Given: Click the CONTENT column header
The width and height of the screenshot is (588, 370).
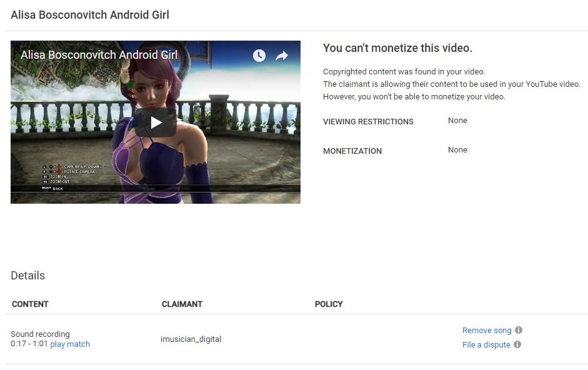Looking at the screenshot, I should (30, 304).
